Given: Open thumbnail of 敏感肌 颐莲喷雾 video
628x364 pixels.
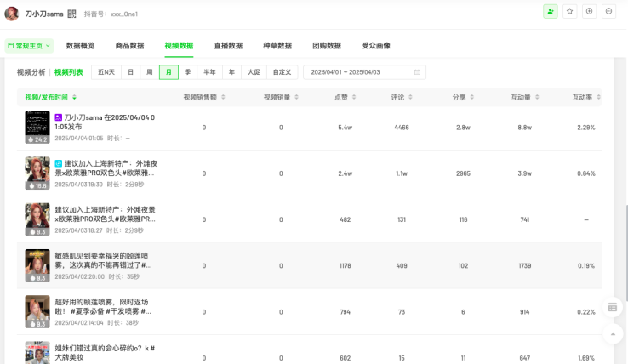Looking at the screenshot, I should tap(37, 265).
